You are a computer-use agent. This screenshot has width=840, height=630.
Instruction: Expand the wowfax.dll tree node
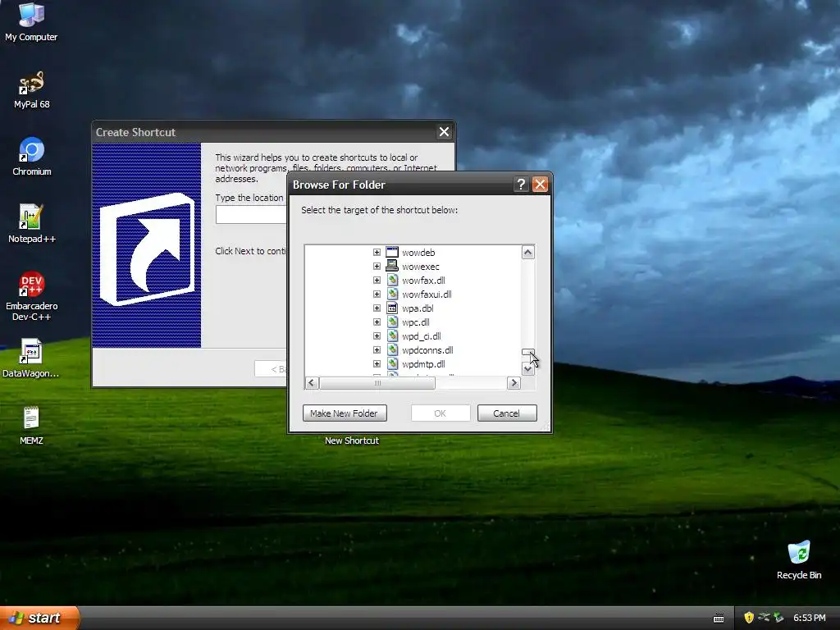[x=377, y=281]
